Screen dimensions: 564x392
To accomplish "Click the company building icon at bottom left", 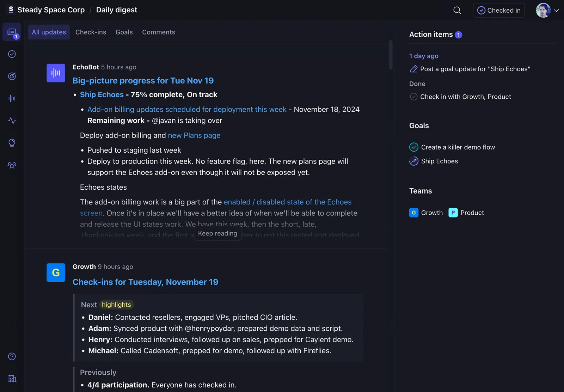I will click(12, 379).
